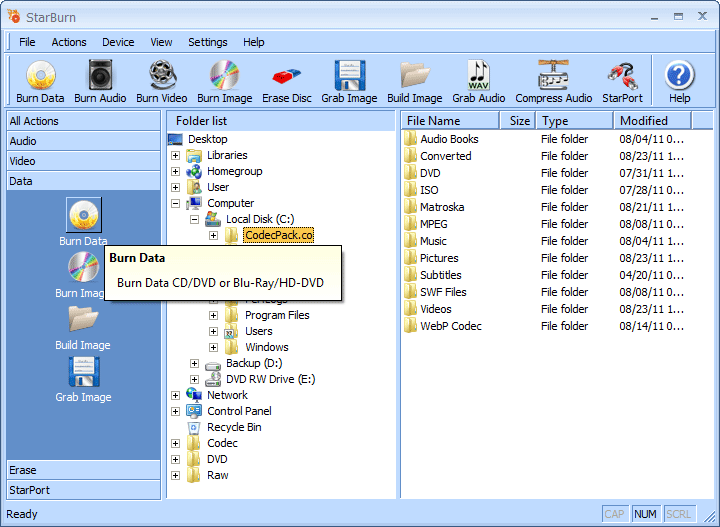
Task: Expand the Users folder node
Action: (213, 331)
